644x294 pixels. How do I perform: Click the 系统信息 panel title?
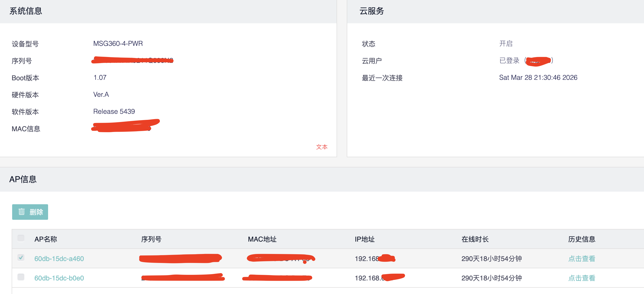tap(26, 11)
